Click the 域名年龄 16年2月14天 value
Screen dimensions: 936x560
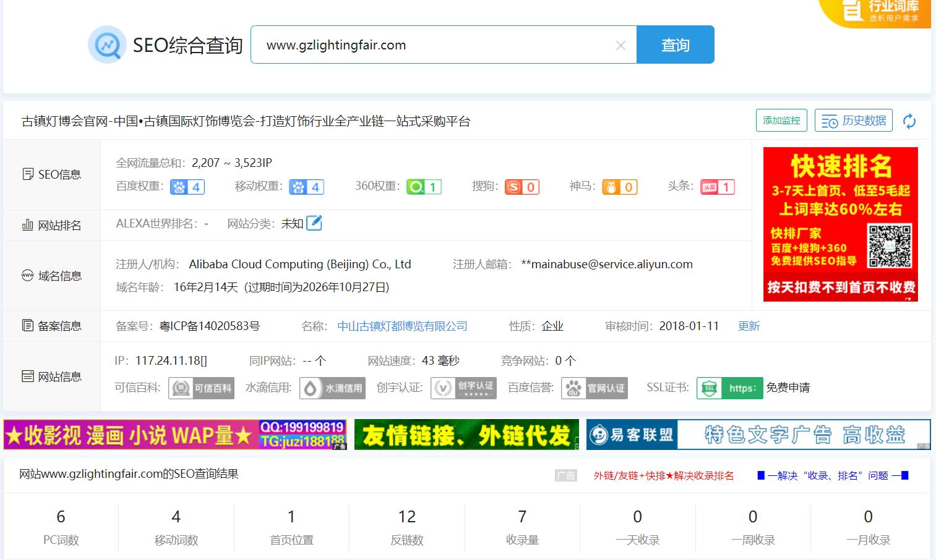281,287
